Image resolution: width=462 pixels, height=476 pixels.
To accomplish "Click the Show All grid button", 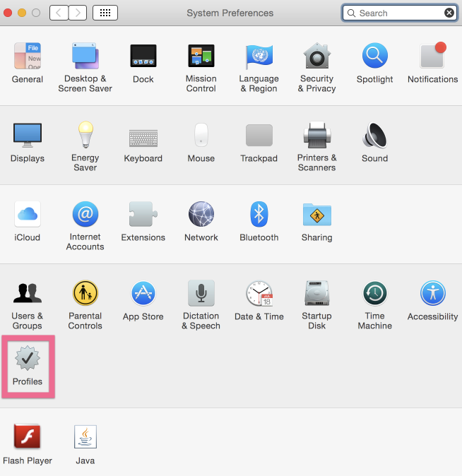I will [x=105, y=13].
